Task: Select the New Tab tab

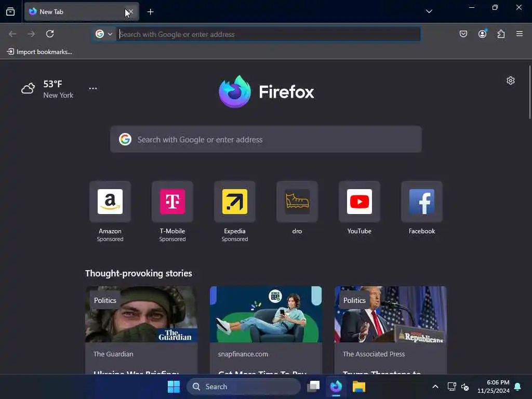Action: [82, 11]
